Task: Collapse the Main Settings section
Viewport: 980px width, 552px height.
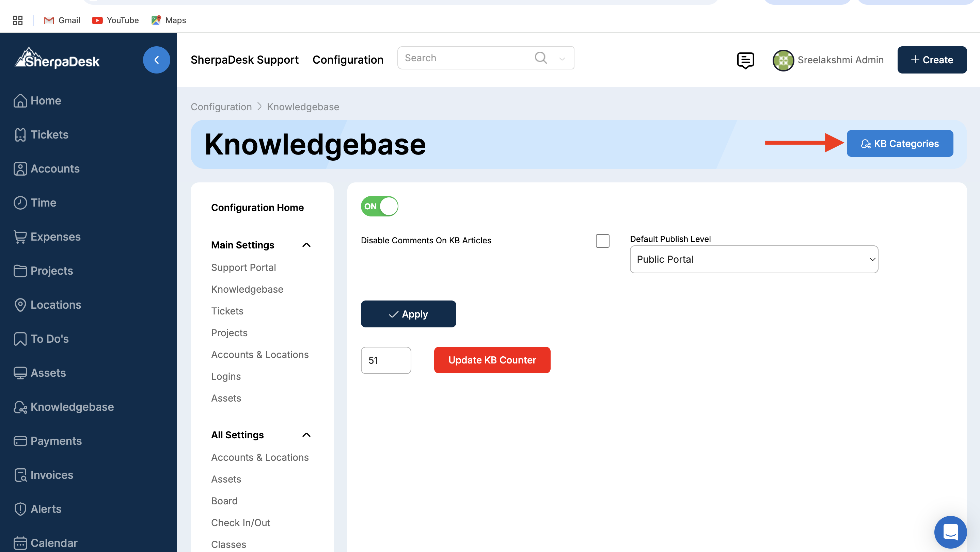Action: tap(306, 245)
